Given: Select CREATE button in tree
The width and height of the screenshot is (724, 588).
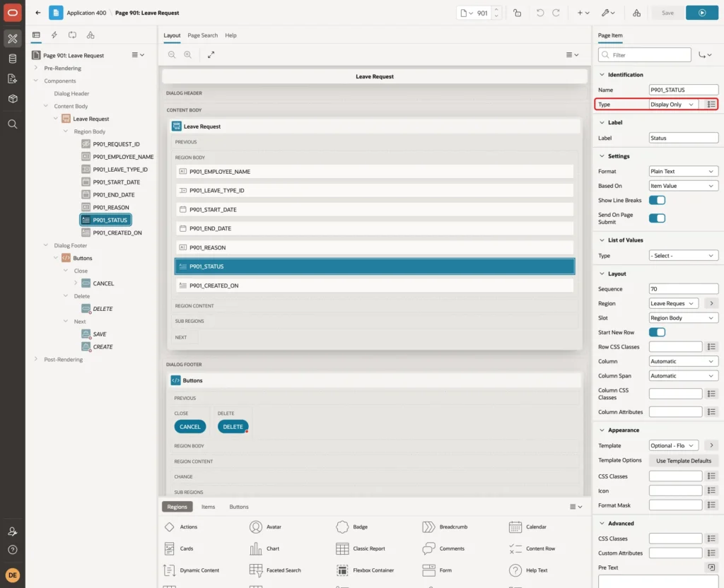Looking at the screenshot, I should pos(103,346).
